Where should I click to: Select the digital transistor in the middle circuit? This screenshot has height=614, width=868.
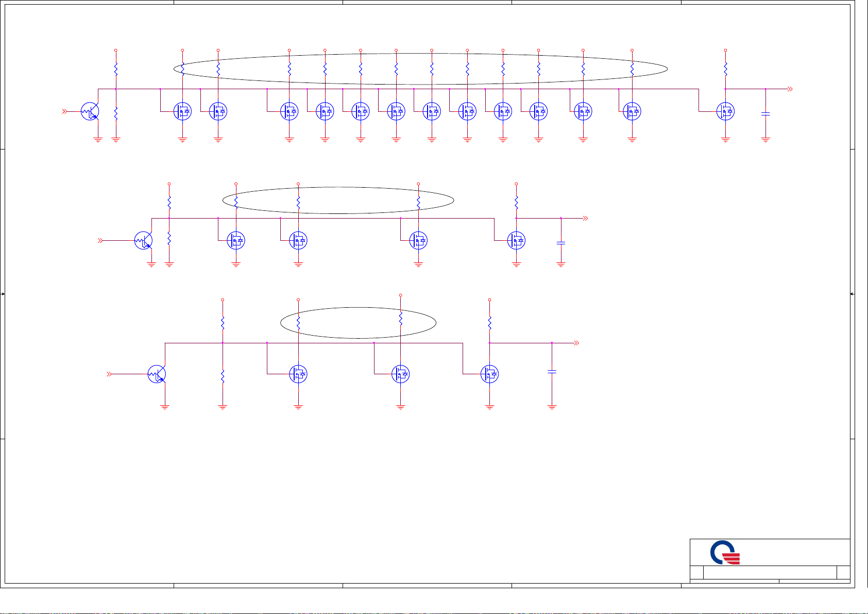click(143, 241)
